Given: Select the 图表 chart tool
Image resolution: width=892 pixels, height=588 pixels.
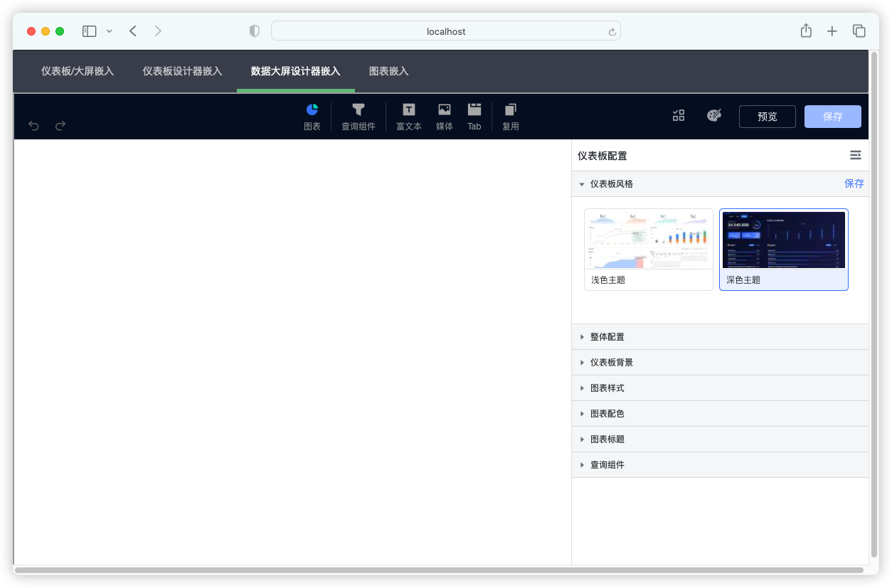Looking at the screenshot, I should 312,116.
